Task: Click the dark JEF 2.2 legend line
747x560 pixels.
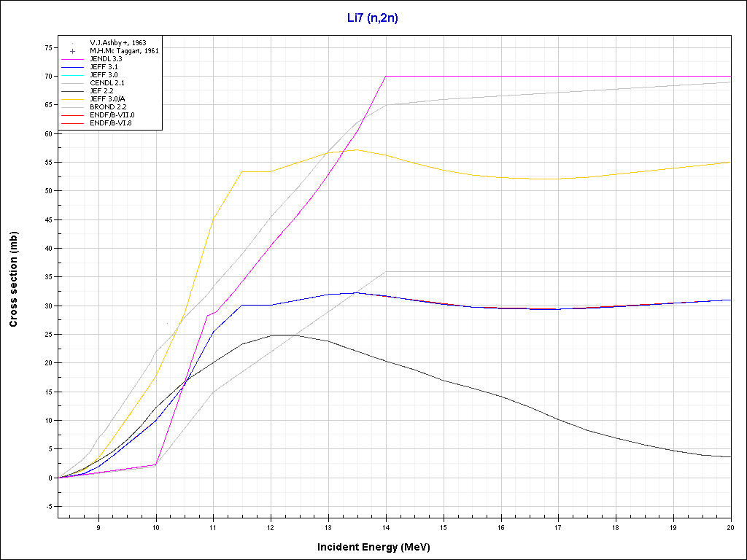Action: pyautogui.click(x=72, y=91)
